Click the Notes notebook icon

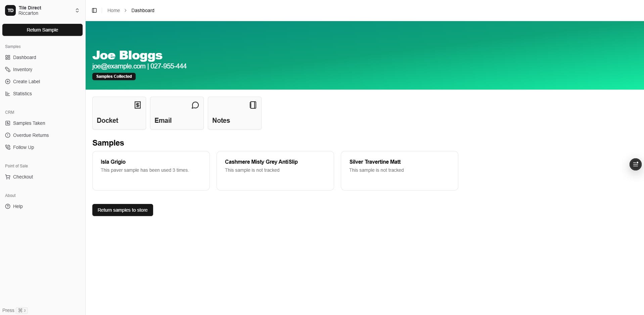(x=253, y=105)
